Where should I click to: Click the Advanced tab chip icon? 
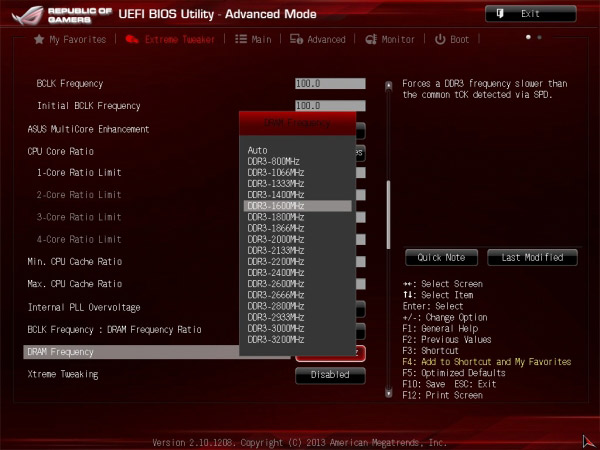296,39
